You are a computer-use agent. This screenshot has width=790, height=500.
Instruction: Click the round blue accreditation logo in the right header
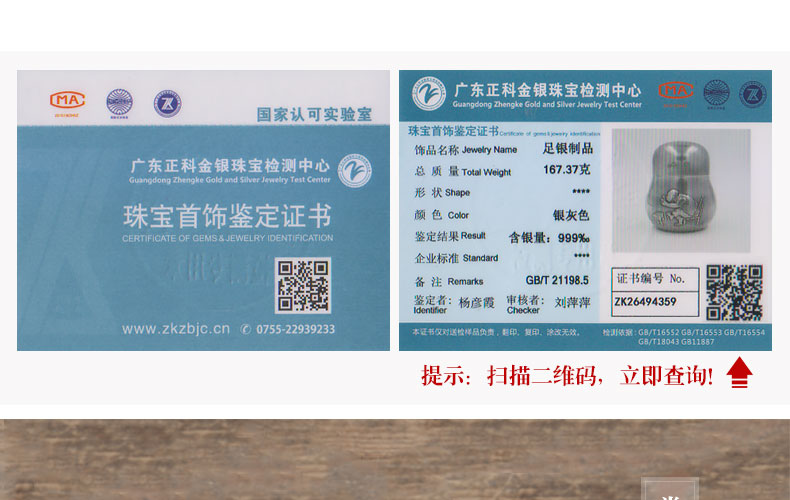click(x=716, y=93)
